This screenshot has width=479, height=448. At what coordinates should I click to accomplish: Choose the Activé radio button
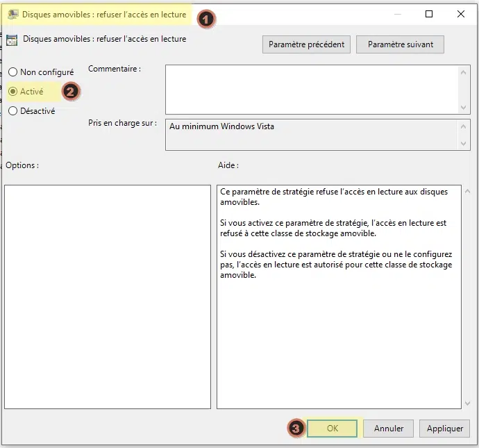tap(12, 91)
